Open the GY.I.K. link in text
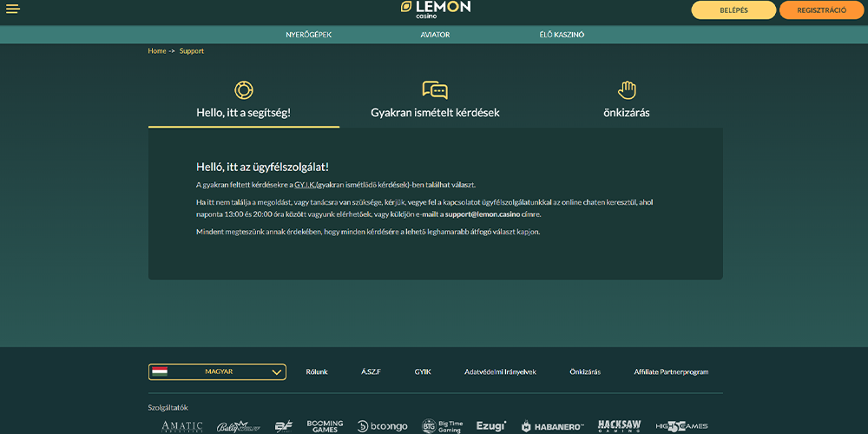This screenshot has height=434, width=868. (304, 185)
